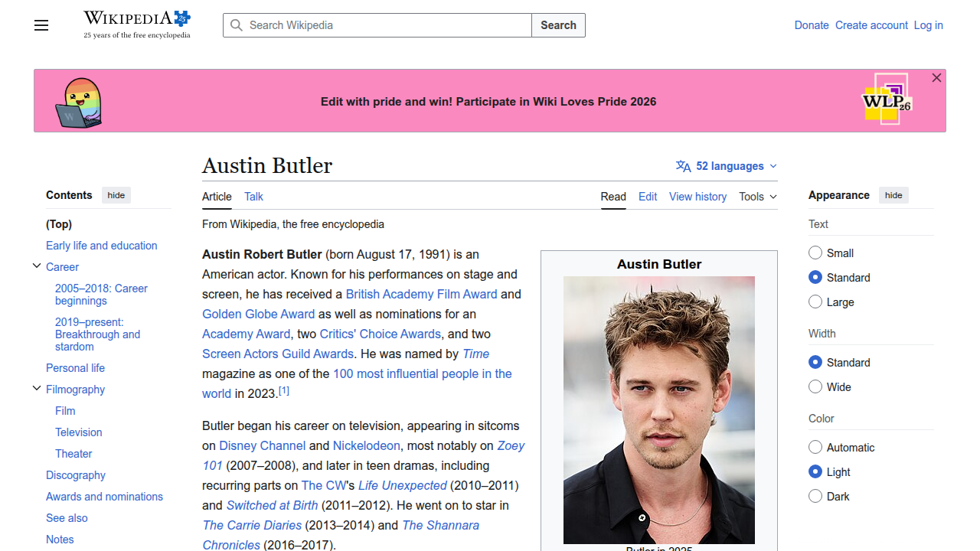This screenshot has height=551, width=980.
Task: Click the rainbow mascot banner image
Action: (x=79, y=103)
